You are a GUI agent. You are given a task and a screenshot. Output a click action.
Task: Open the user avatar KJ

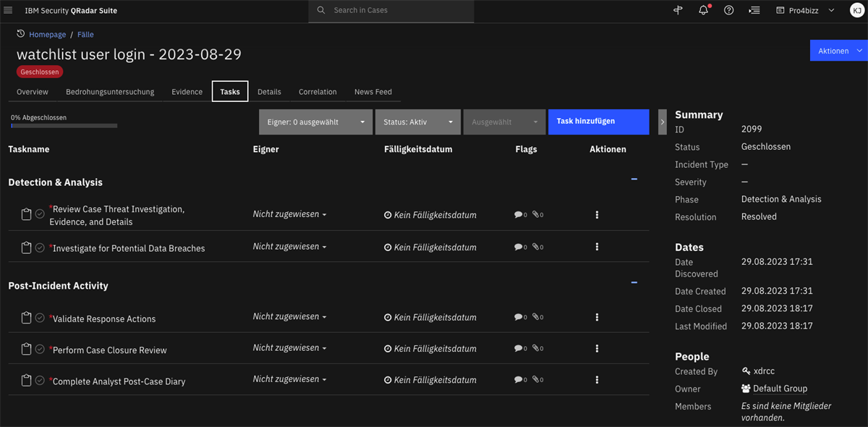pyautogui.click(x=856, y=11)
